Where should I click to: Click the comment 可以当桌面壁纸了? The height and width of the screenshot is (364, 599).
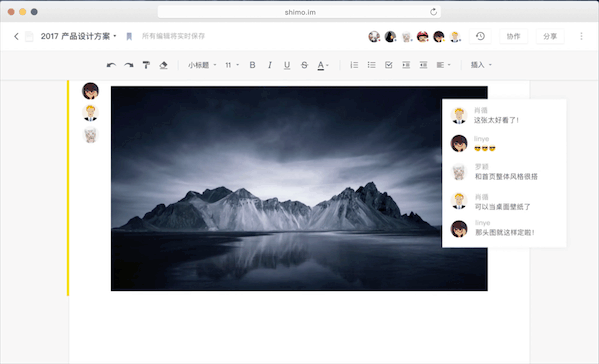pyautogui.click(x=502, y=207)
